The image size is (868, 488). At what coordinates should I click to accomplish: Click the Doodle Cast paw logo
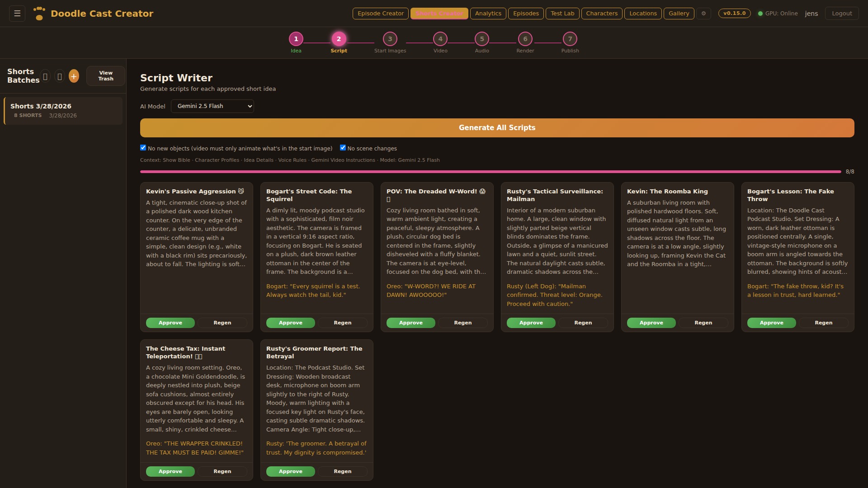coord(39,14)
